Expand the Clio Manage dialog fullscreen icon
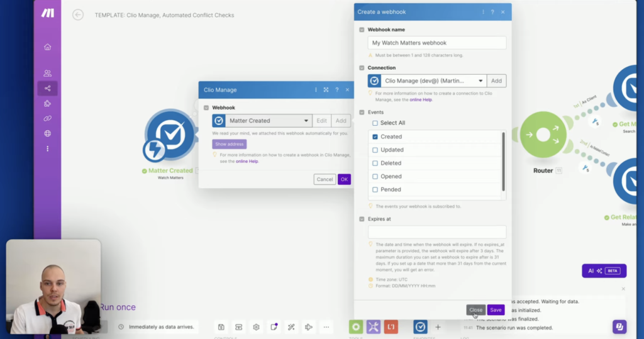 click(x=326, y=89)
